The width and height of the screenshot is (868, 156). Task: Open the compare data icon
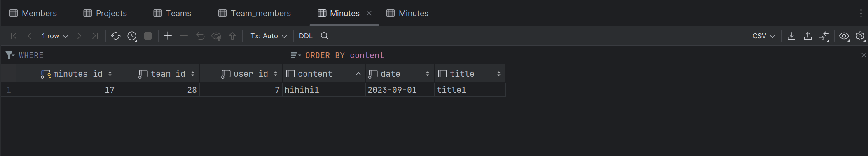(x=824, y=36)
